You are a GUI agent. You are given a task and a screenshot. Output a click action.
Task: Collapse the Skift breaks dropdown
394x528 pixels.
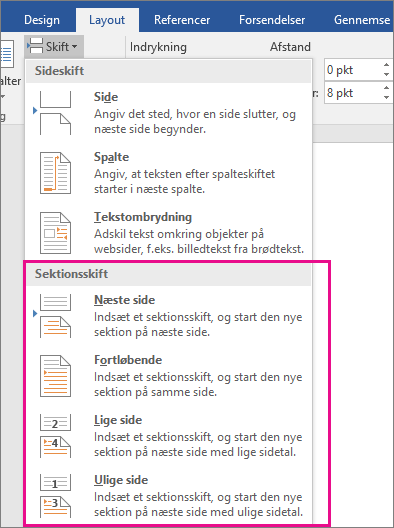tap(54, 46)
